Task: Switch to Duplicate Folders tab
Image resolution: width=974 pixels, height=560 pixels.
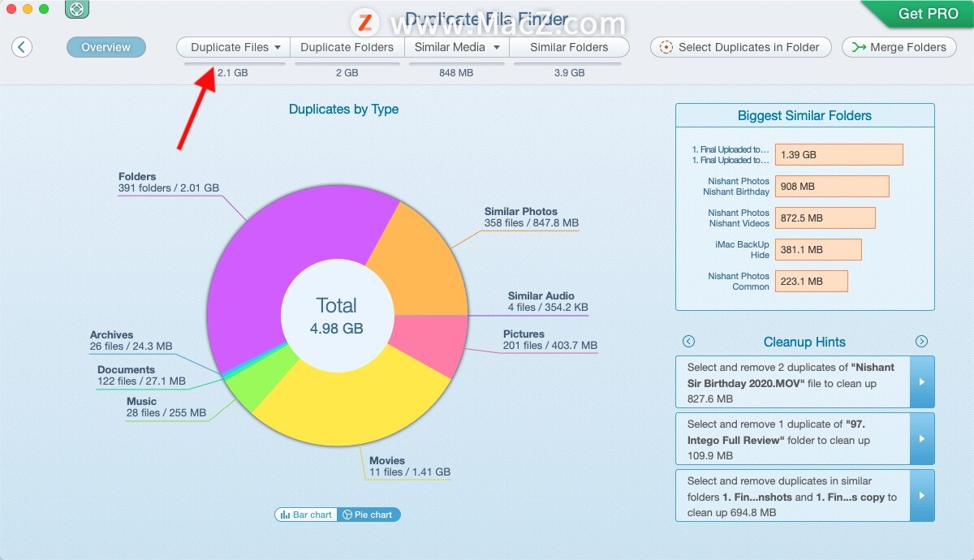Action: coord(347,47)
